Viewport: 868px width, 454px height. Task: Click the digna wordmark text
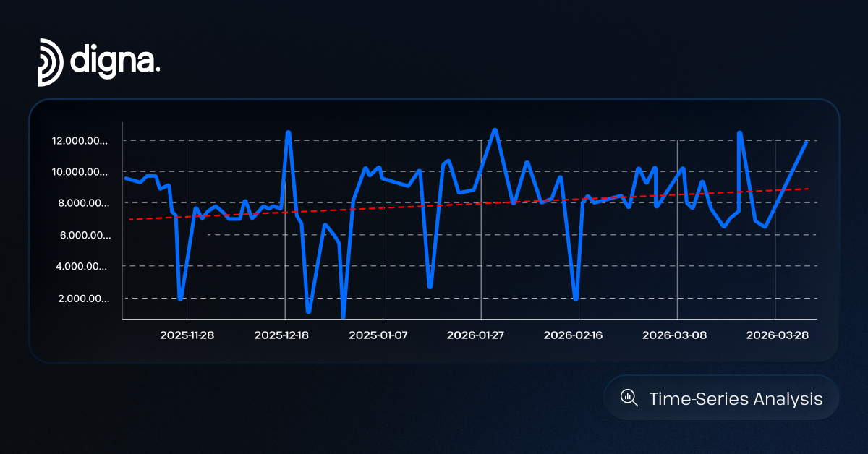pyautogui.click(x=115, y=59)
